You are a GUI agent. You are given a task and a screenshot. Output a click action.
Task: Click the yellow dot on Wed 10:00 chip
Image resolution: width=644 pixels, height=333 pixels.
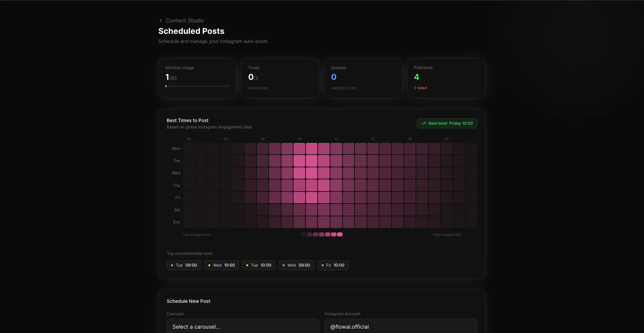pyautogui.click(x=209, y=265)
